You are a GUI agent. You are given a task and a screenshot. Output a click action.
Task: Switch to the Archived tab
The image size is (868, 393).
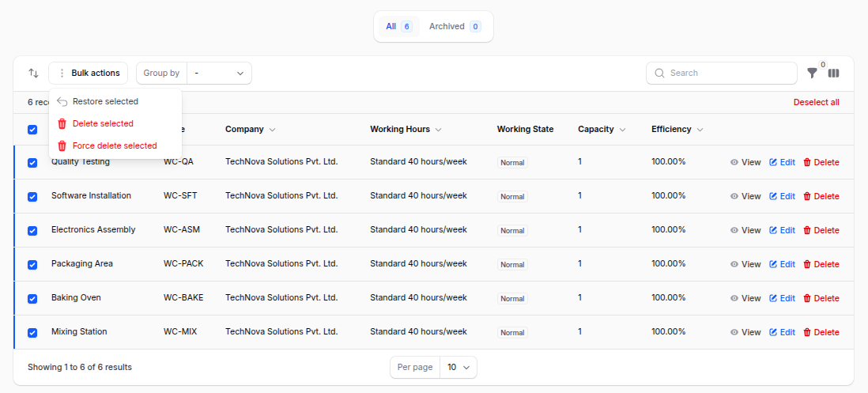click(455, 27)
